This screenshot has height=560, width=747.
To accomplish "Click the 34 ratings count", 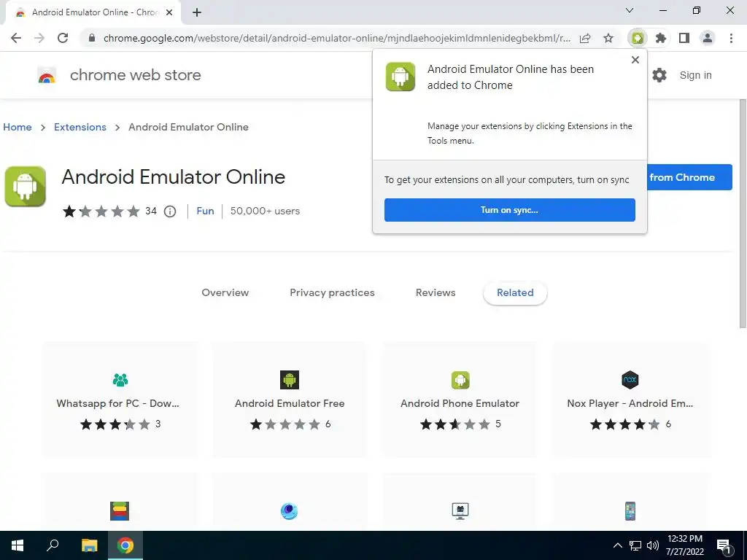I will point(151,211).
